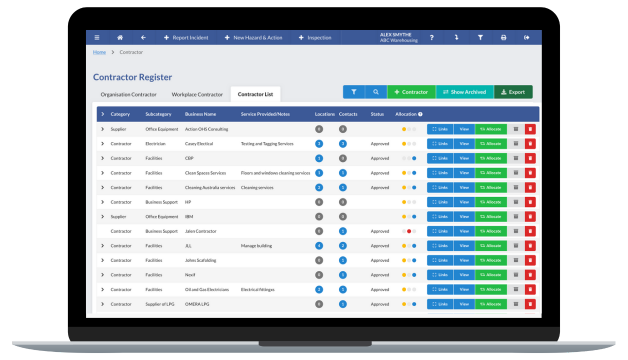The image size is (628, 360).
Task: Click orange allocation dot for Action OHS Consulting
Action: click(404, 129)
